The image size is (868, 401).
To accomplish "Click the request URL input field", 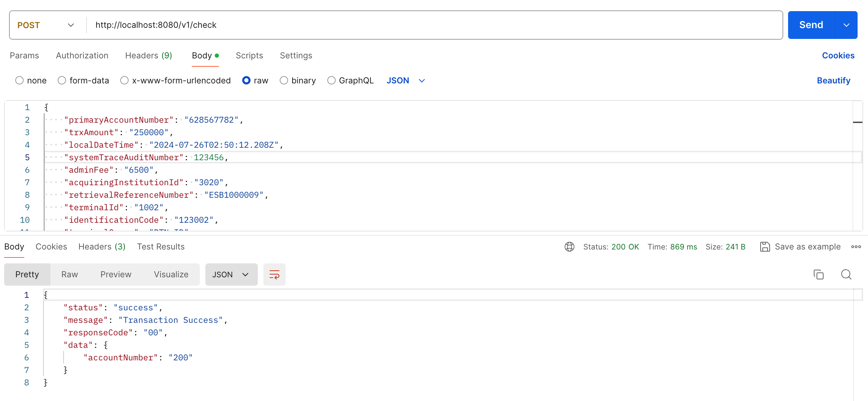I will [434, 25].
